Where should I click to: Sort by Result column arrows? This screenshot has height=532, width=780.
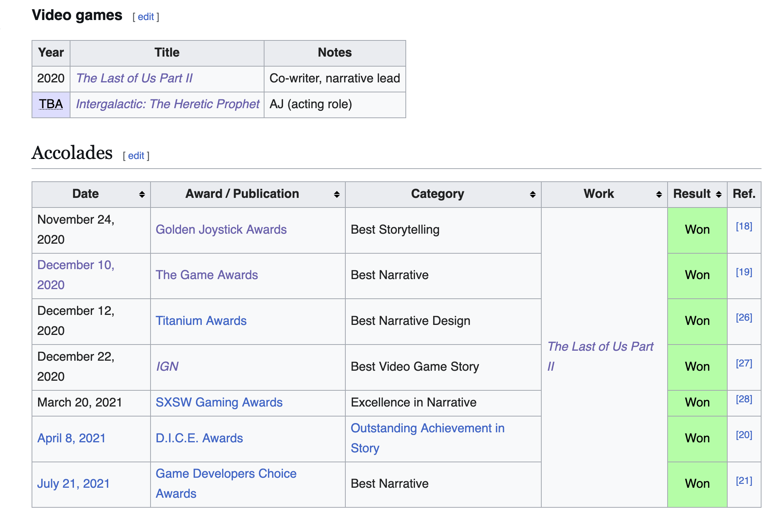click(x=718, y=194)
